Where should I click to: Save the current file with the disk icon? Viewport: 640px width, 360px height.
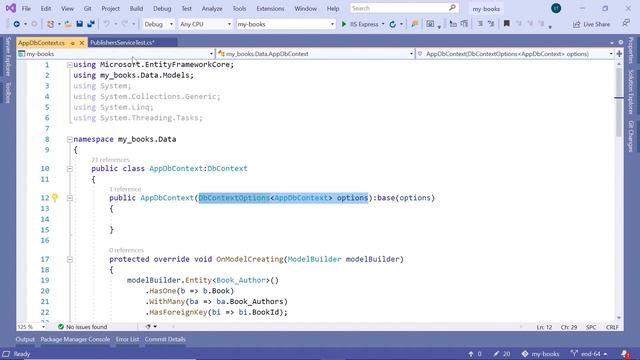80,24
